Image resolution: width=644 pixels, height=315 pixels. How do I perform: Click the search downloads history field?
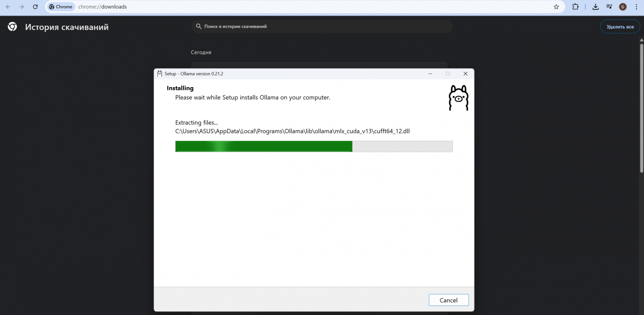(x=322, y=26)
